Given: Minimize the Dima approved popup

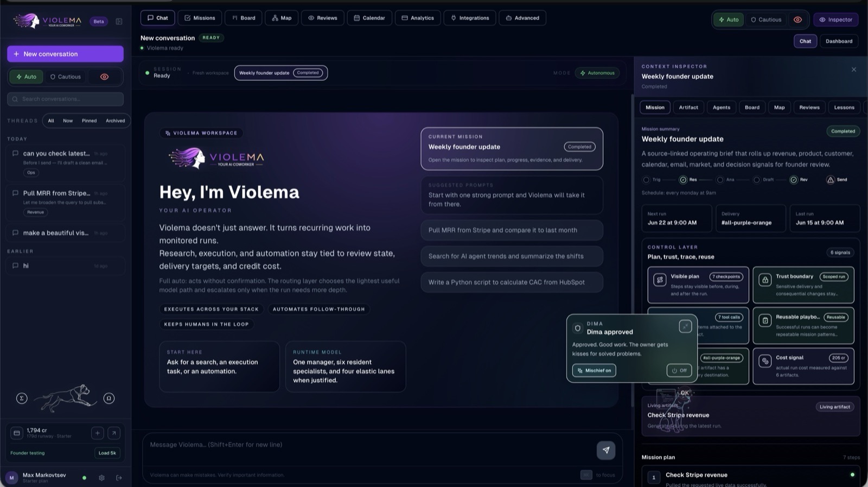Looking at the screenshot, I should (686, 326).
